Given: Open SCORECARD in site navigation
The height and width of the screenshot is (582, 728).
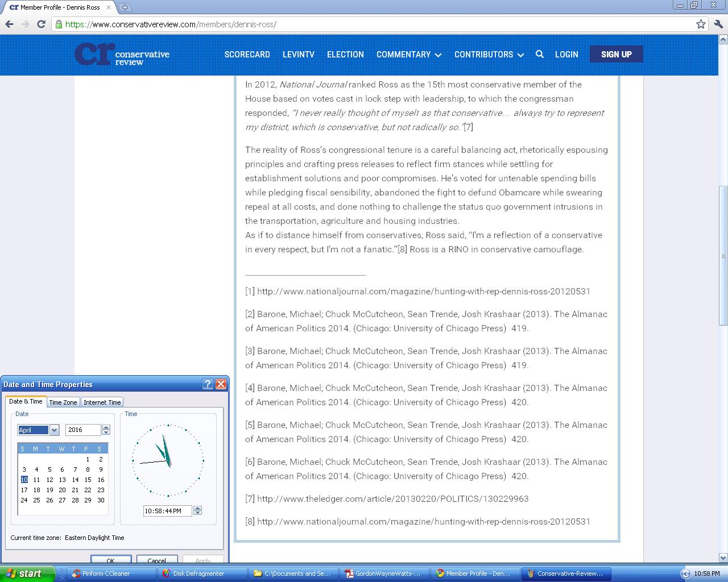Looking at the screenshot, I should click(247, 54).
